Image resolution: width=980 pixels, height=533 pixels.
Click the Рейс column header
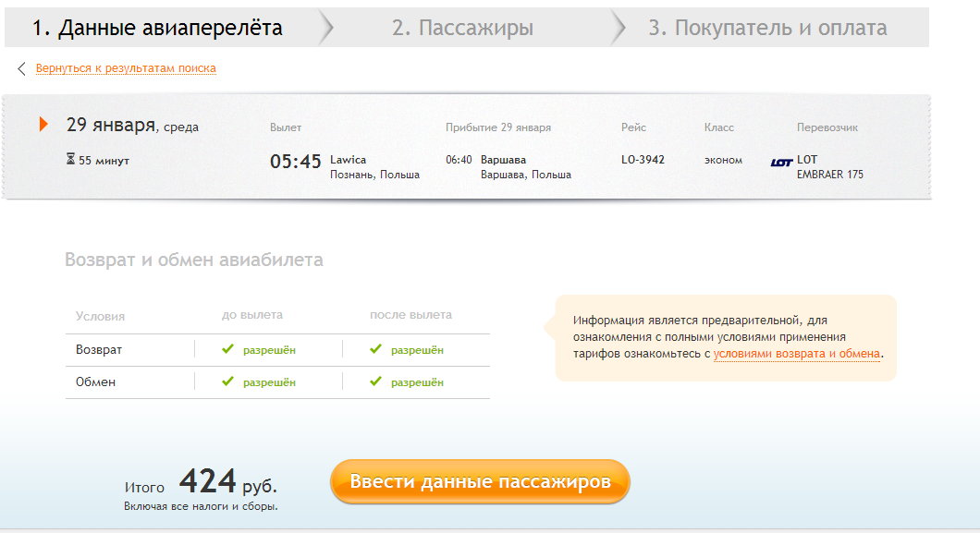(633, 127)
